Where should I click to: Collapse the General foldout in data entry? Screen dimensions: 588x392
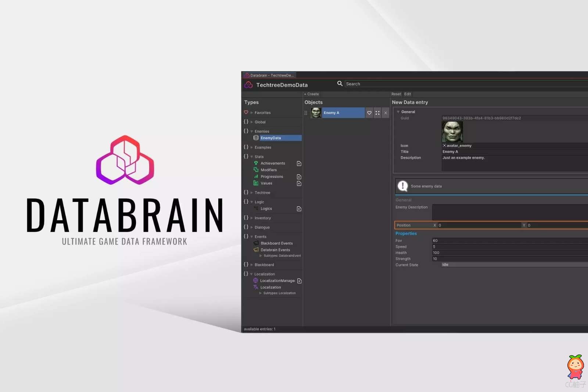pos(398,112)
